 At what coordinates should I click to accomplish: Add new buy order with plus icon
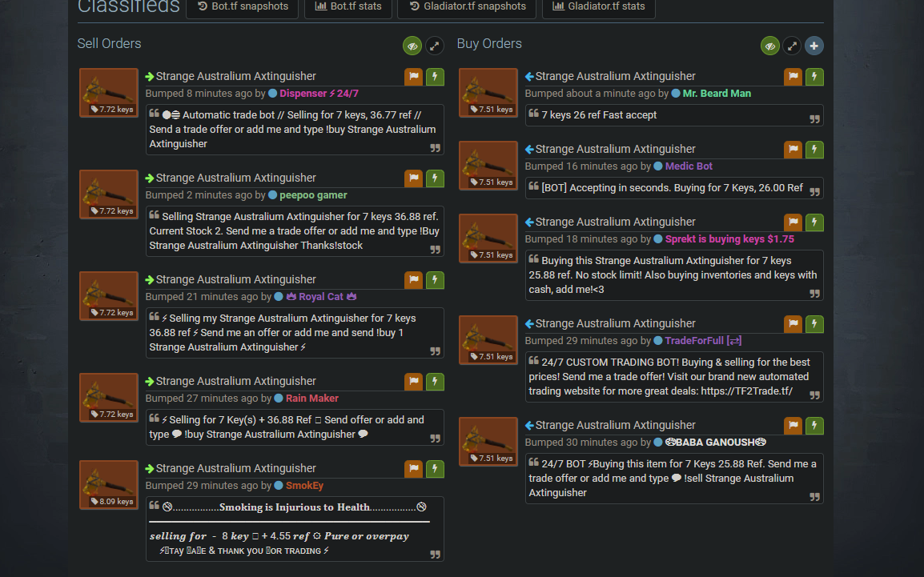tap(814, 46)
